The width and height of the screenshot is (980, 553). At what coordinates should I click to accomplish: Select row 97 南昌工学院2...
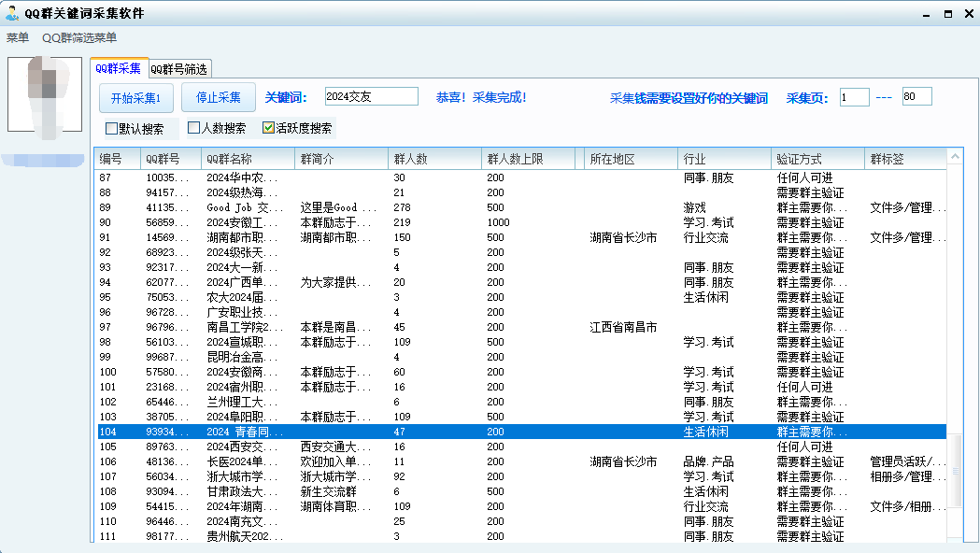(x=522, y=327)
